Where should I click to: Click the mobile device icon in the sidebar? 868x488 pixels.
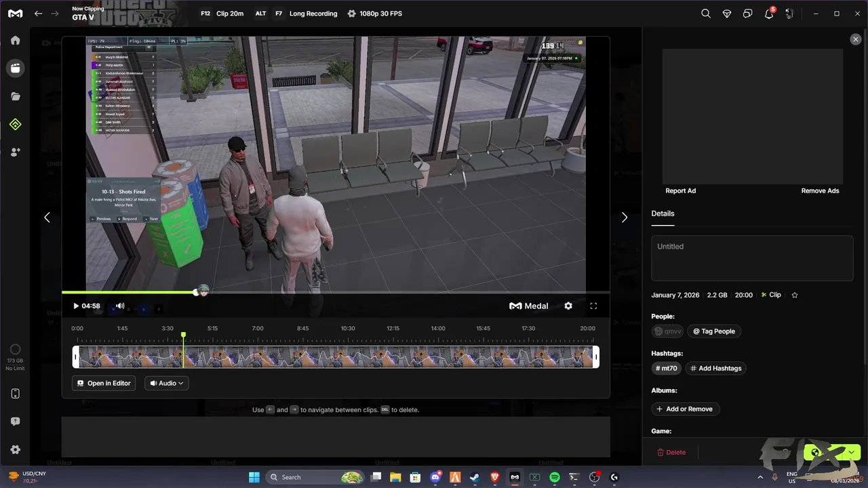coord(15,394)
